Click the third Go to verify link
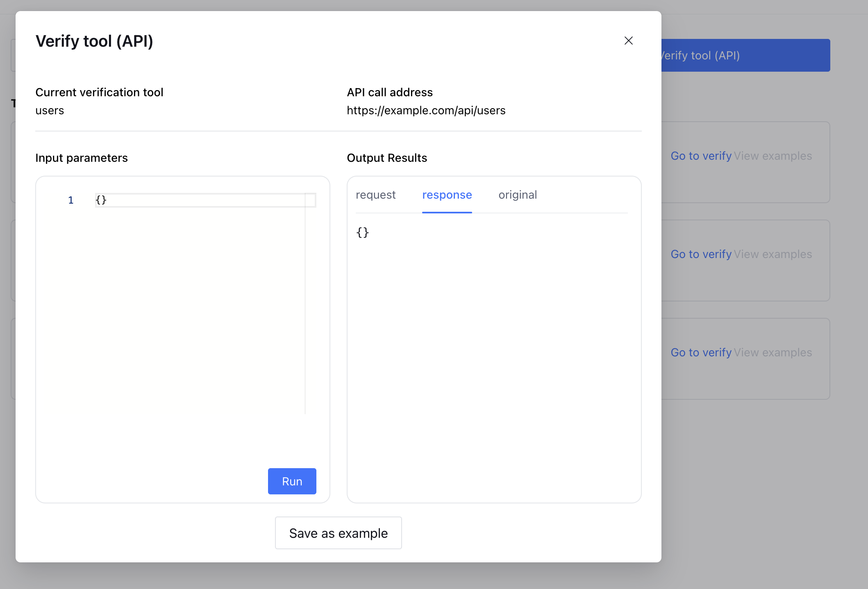The height and width of the screenshot is (589, 868). point(701,353)
